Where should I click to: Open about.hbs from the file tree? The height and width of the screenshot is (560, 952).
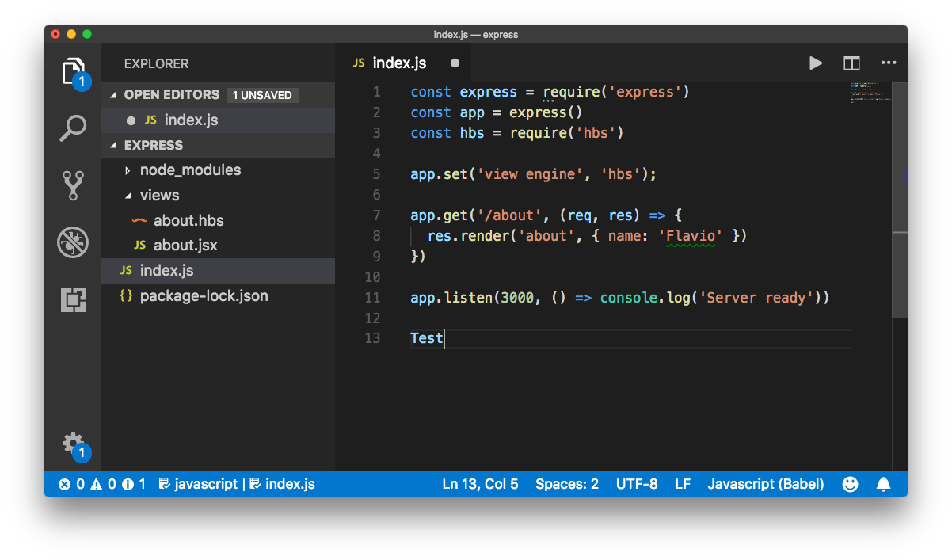(x=188, y=220)
